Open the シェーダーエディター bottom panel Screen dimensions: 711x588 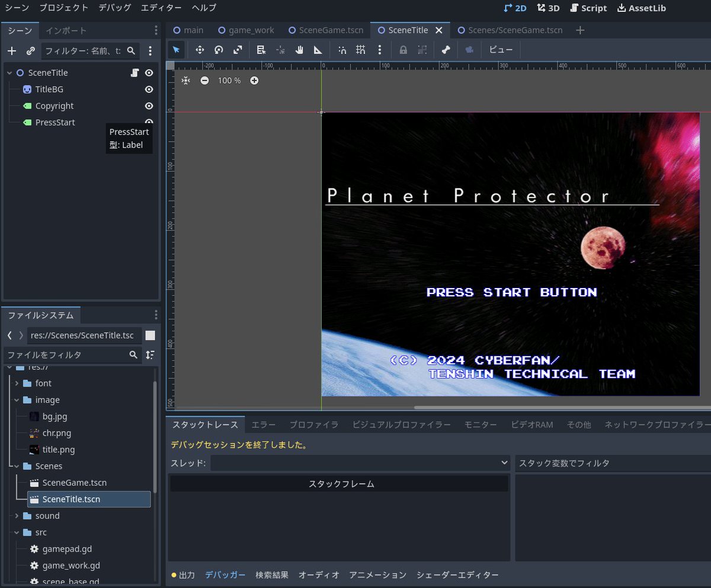click(x=457, y=575)
